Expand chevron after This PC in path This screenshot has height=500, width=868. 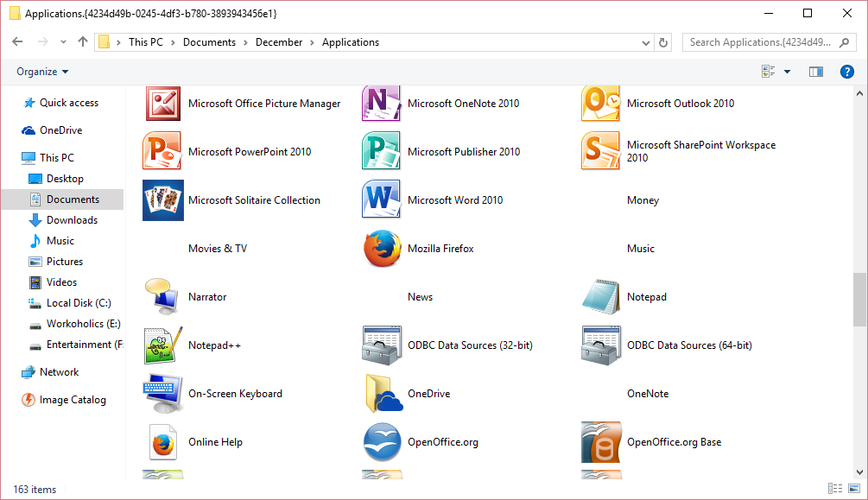point(173,42)
